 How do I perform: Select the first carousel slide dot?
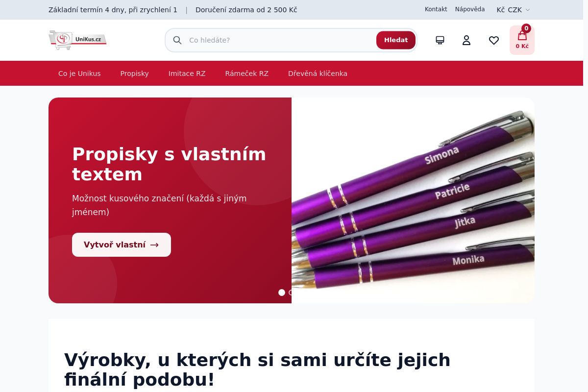(282, 293)
